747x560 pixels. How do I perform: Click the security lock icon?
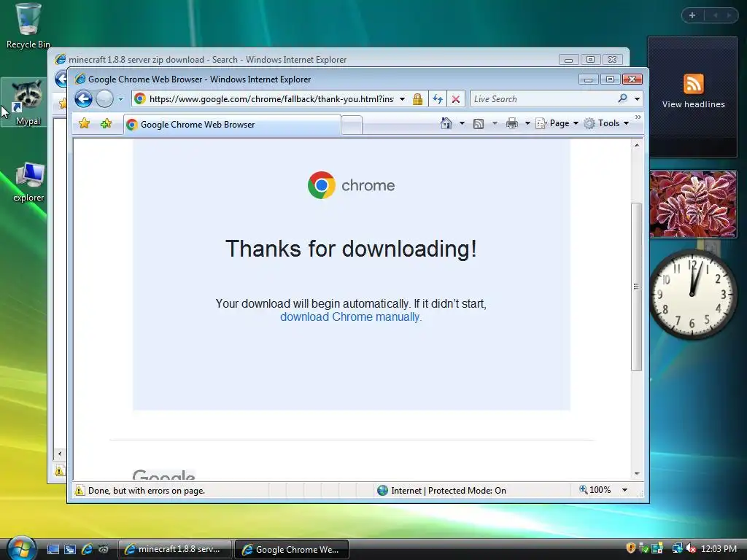tap(417, 99)
